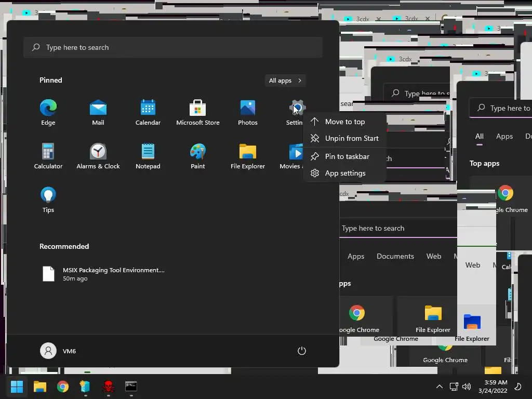Select the All tab in search panel
Image resolution: width=532 pixels, height=399 pixels.
(x=480, y=137)
